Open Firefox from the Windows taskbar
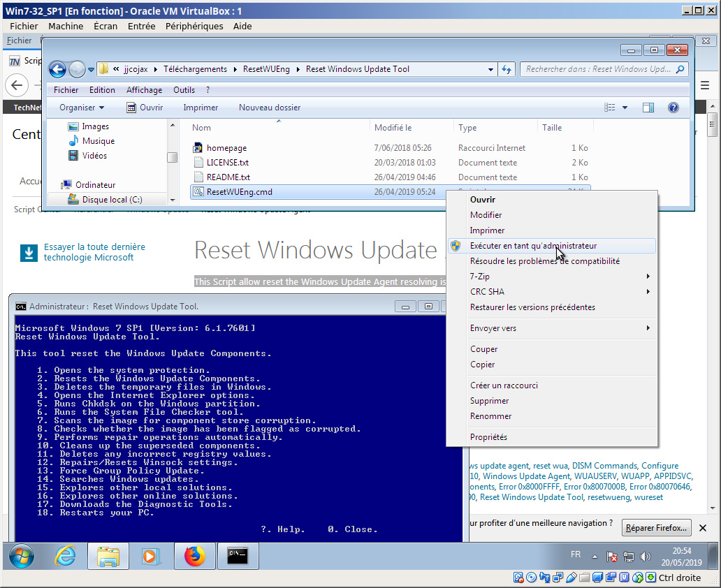721x588 pixels. pos(195,556)
